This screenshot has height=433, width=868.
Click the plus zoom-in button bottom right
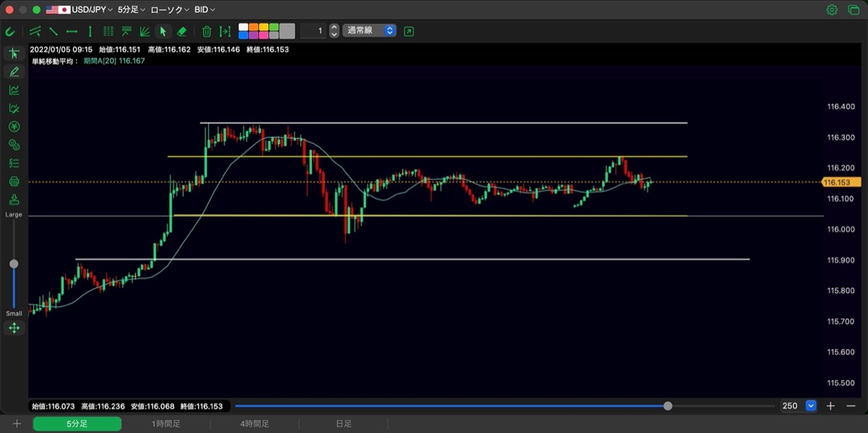831,406
